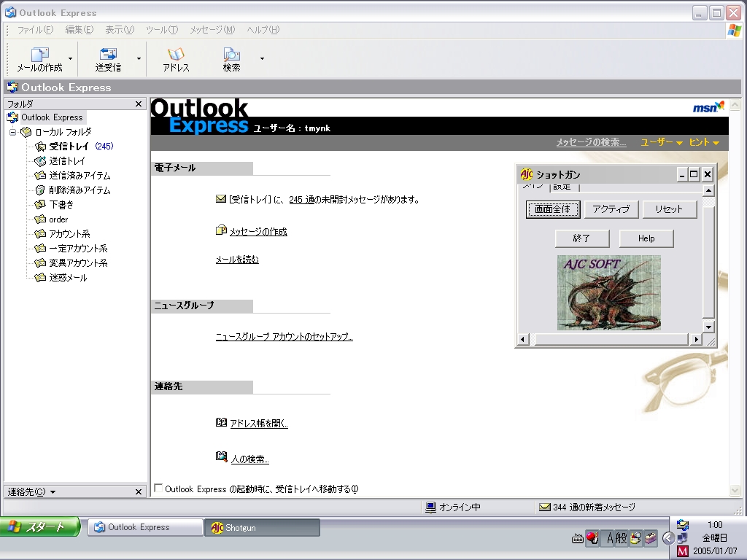Click the msn logo in the header
Viewport: 747px width, 560px height.
(708, 107)
